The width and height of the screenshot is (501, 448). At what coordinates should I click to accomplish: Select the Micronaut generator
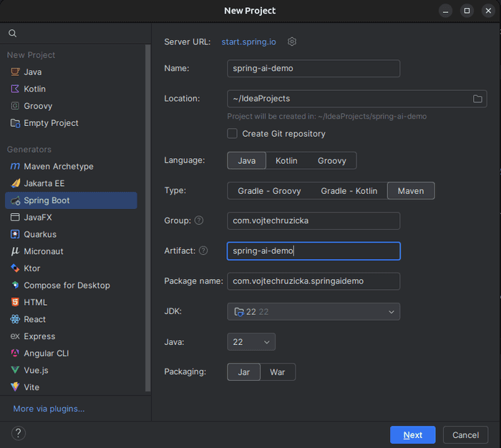pos(43,251)
